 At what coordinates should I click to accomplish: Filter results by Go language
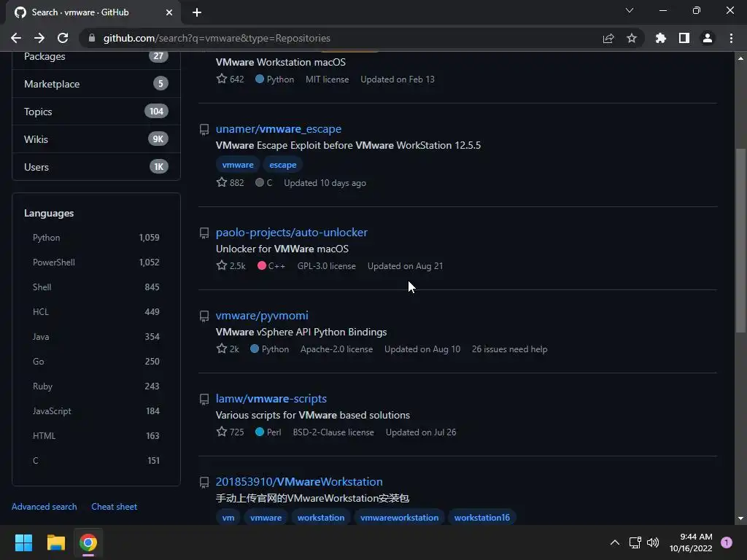(x=96, y=362)
